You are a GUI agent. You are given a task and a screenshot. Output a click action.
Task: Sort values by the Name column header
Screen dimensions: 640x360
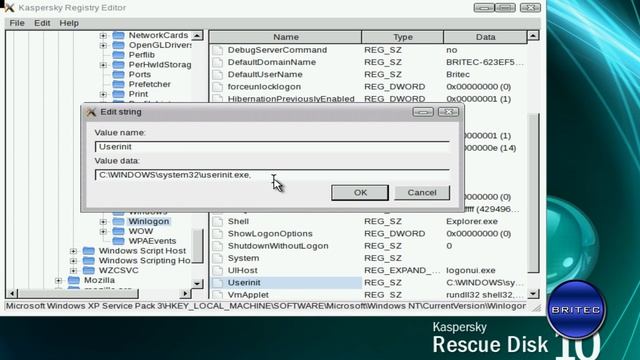tap(286, 37)
